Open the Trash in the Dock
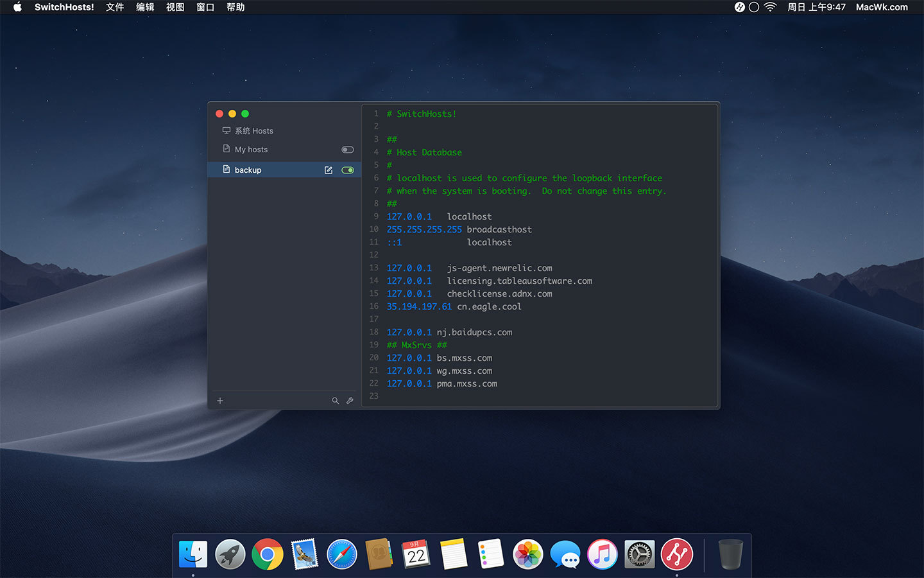 click(730, 554)
